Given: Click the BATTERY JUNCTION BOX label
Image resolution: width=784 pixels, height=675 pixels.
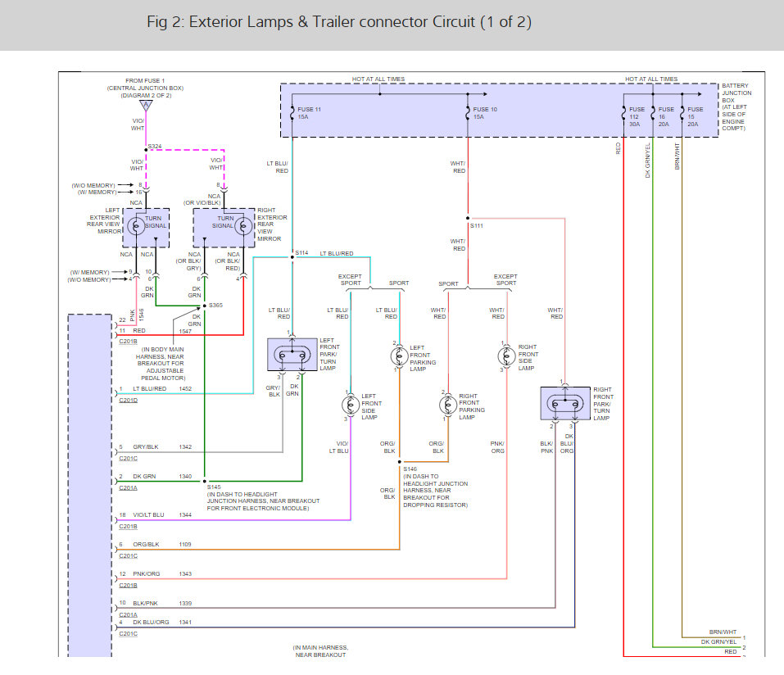Looking at the screenshot, I should [736, 107].
